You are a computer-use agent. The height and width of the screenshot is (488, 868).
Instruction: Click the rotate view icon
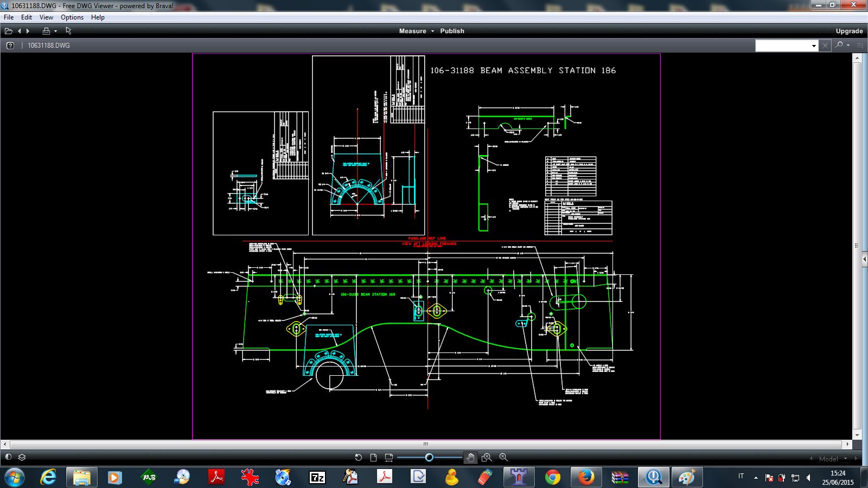pyautogui.click(x=358, y=457)
